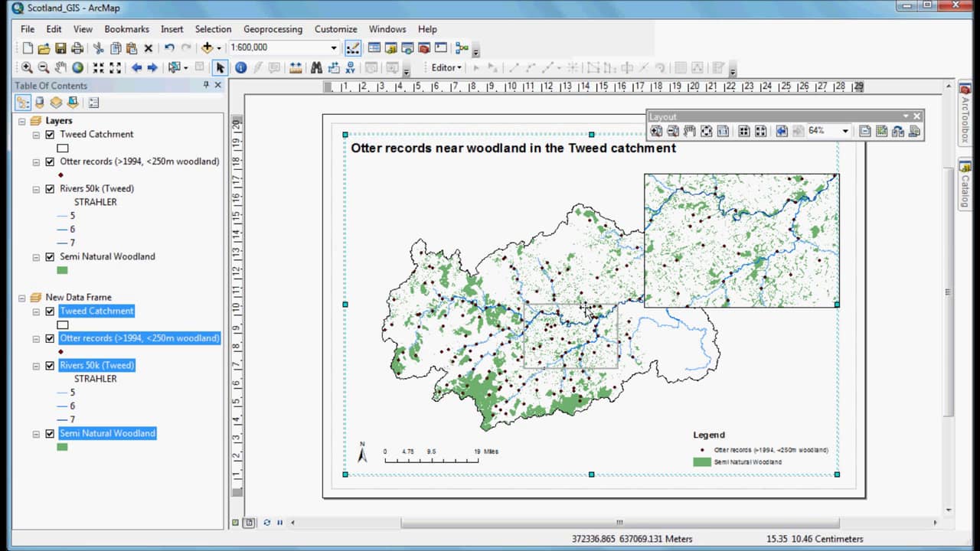
Task: Click the Save icon in Standard toolbar
Action: pos(60,48)
